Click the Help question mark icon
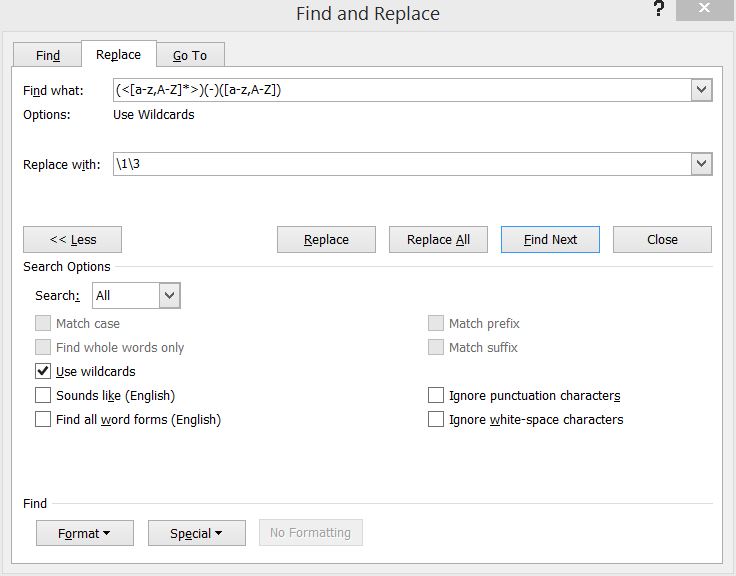 659,10
